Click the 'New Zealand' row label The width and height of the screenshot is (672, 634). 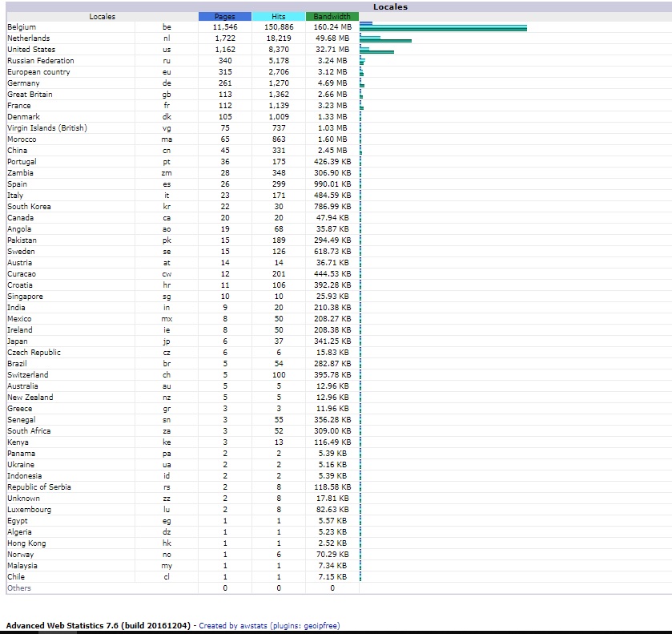(30, 398)
